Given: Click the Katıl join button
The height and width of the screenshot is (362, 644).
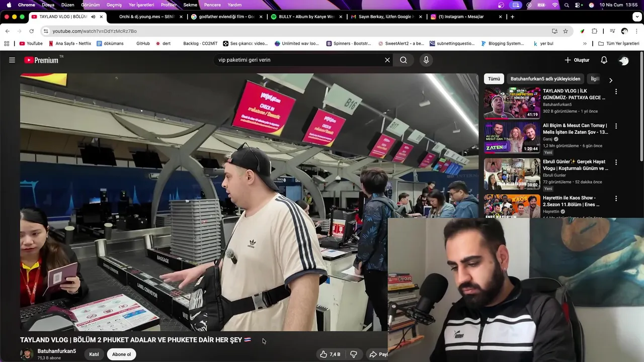Looking at the screenshot, I should [x=94, y=354].
